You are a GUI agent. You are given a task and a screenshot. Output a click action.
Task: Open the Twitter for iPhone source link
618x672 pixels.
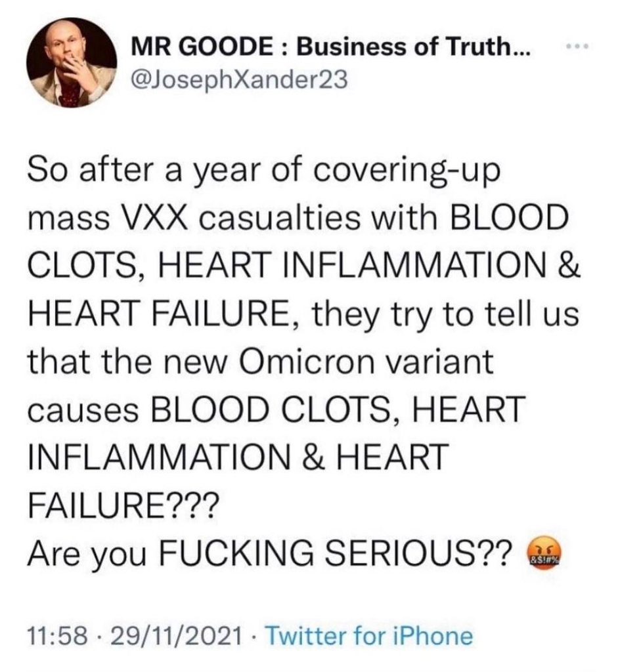pyautogui.click(x=370, y=635)
